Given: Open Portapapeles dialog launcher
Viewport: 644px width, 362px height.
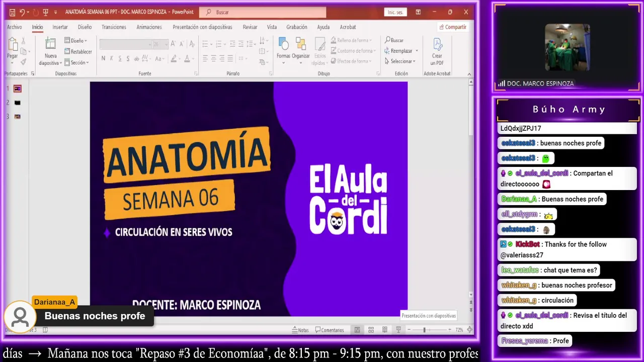Looking at the screenshot, I should (x=33, y=74).
